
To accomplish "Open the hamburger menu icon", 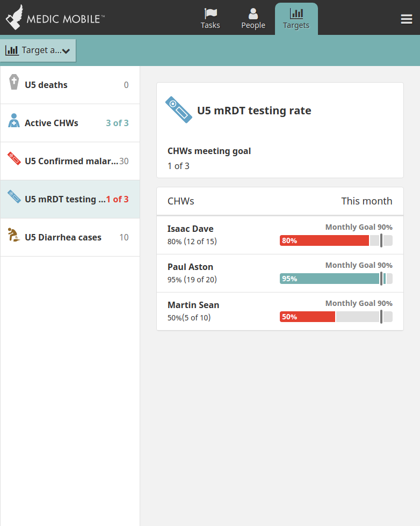I will [406, 19].
